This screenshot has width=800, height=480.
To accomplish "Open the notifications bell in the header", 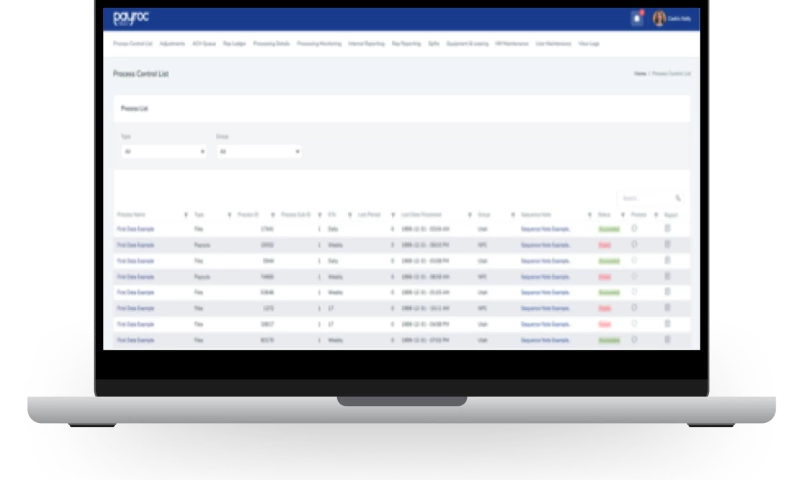I will (x=637, y=19).
